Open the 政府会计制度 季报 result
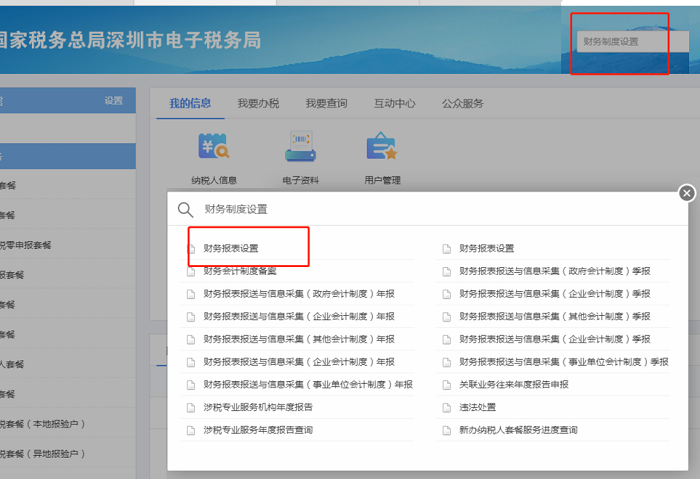The height and width of the screenshot is (479, 700). click(x=555, y=271)
